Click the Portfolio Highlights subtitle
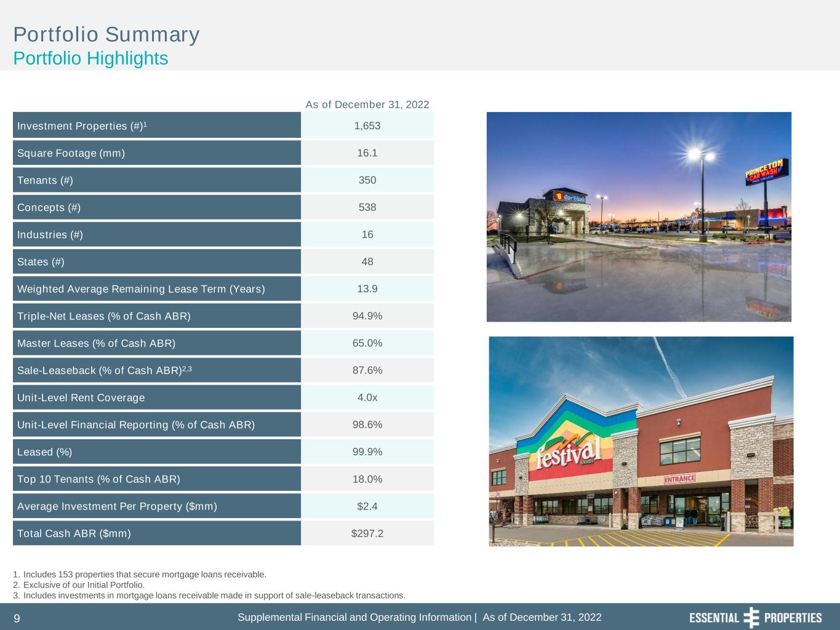This screenshot has height=630, width=840. [x=90, y=58]
